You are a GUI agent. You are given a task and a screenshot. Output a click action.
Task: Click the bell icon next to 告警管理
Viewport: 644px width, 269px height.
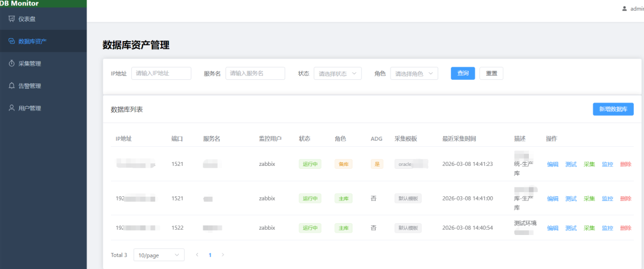(11, 86)
